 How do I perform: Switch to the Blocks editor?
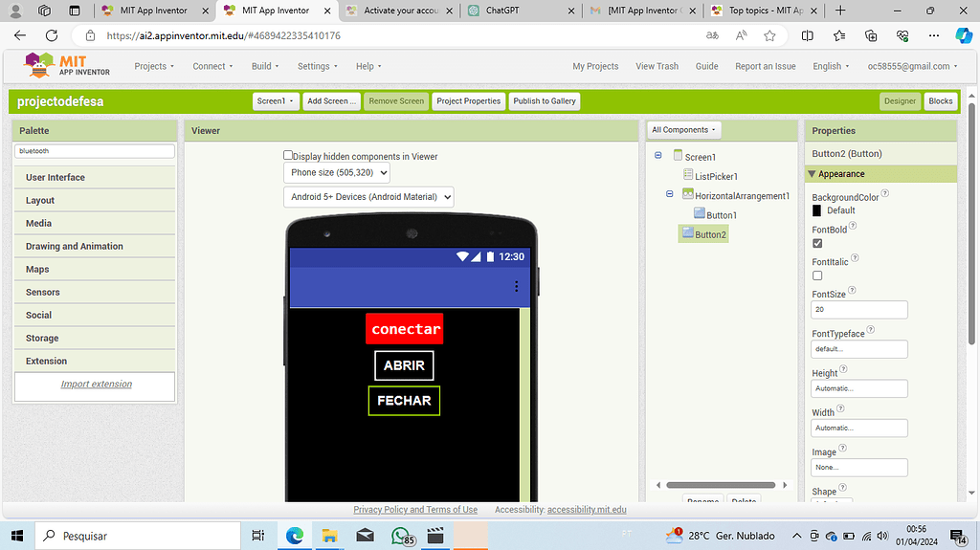(x=940, y=101)
